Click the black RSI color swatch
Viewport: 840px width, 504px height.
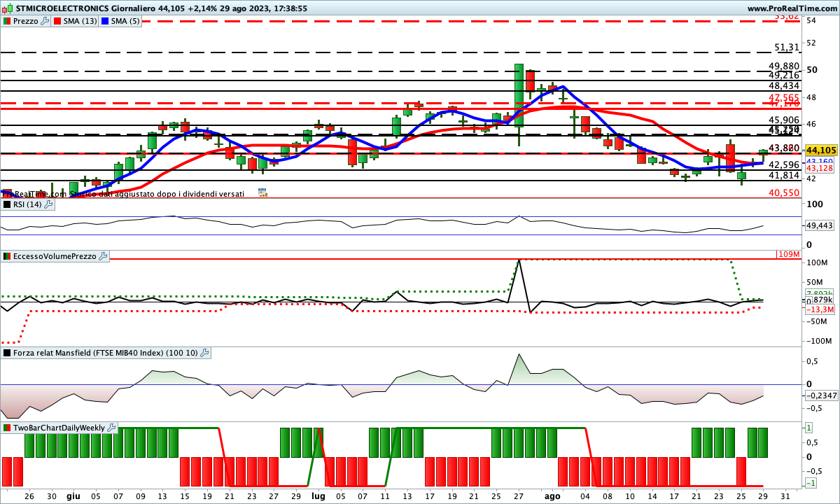7,204
